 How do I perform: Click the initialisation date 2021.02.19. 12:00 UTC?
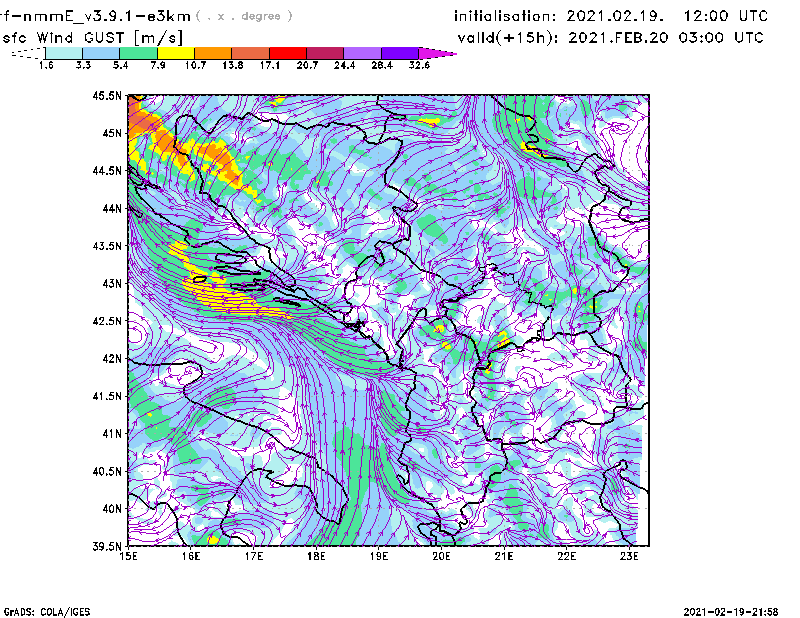pos(669,17)
